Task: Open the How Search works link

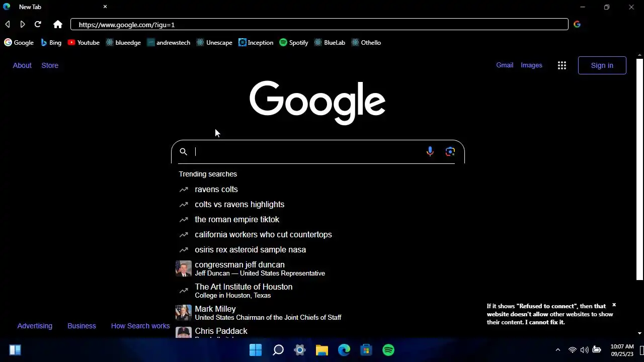Action: [x=140, y=326]
